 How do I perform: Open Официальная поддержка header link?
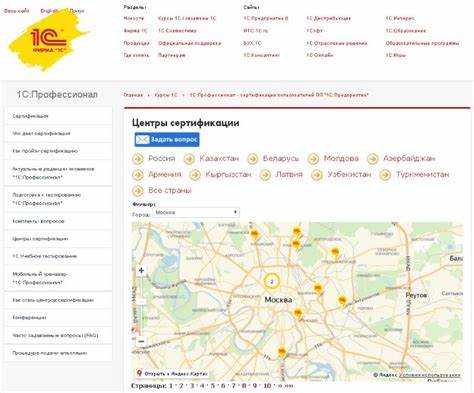pyautogui.click(x=189, y=43)
